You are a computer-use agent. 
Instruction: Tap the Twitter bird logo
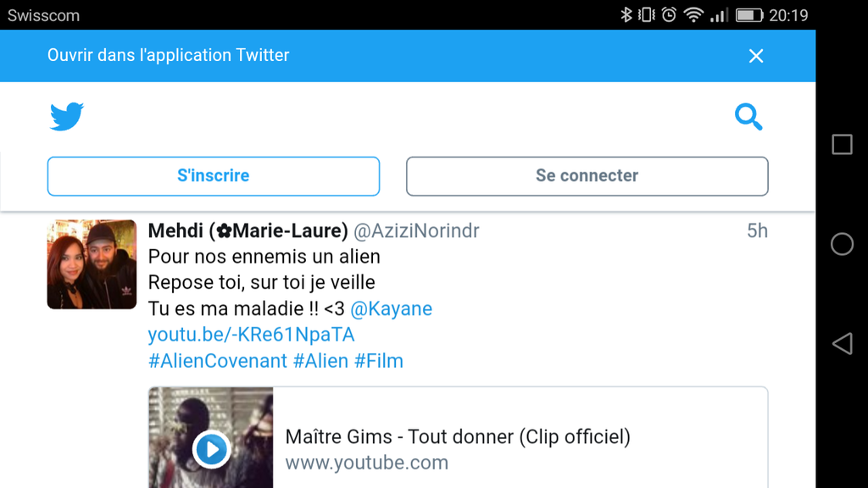click(x=67, y=117)
